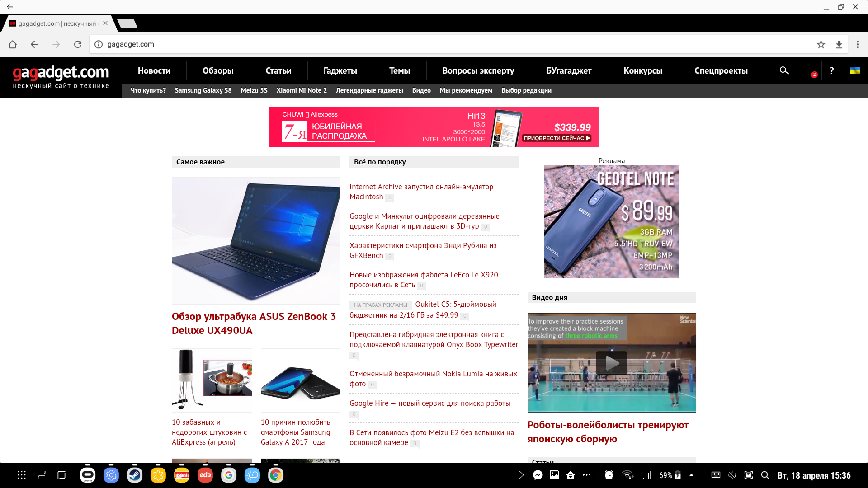Open the Samsung Galaxy S8 topic link

(203, 90)
